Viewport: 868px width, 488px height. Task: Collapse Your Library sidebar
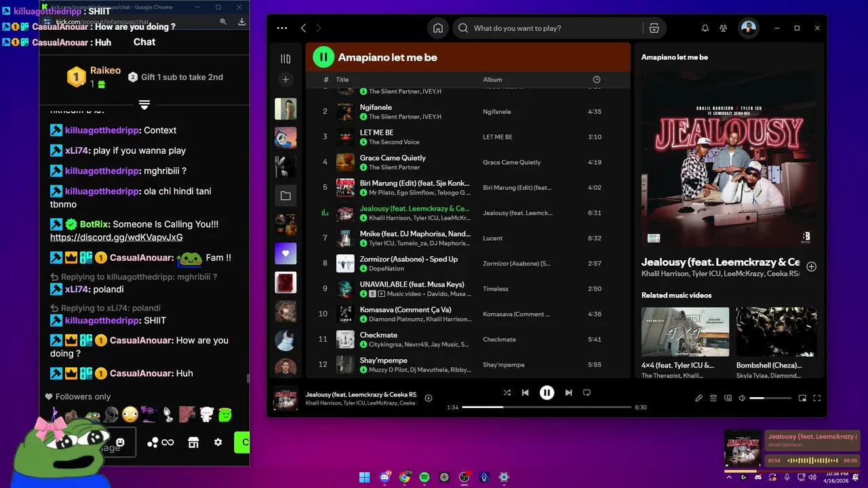tap(285, 59)
